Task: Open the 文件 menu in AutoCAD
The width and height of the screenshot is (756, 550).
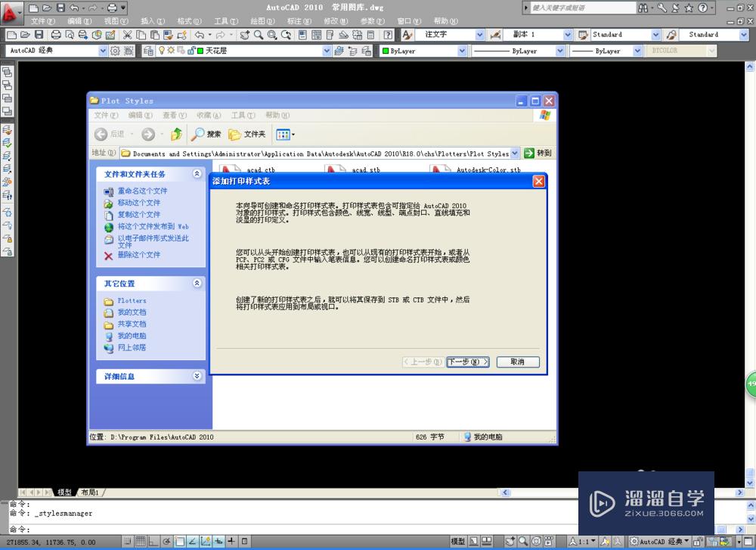Action: point(43,21)
